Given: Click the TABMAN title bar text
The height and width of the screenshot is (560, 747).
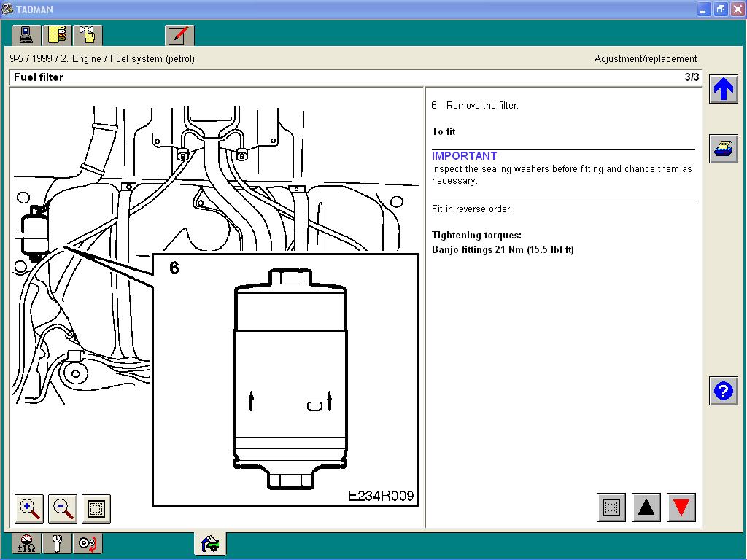Looking at the screenshot, I should (35, 9).
